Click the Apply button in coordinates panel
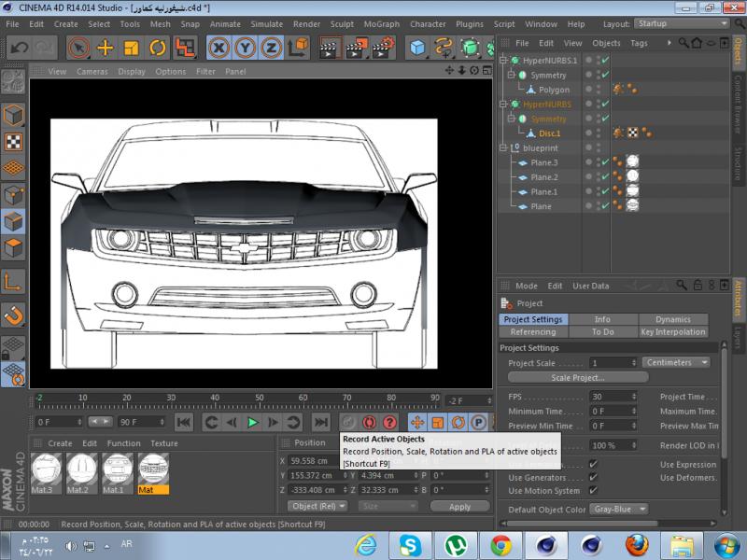Image resolution: width=747 pixels, height=560 pixels. click(x=459, y=507)
